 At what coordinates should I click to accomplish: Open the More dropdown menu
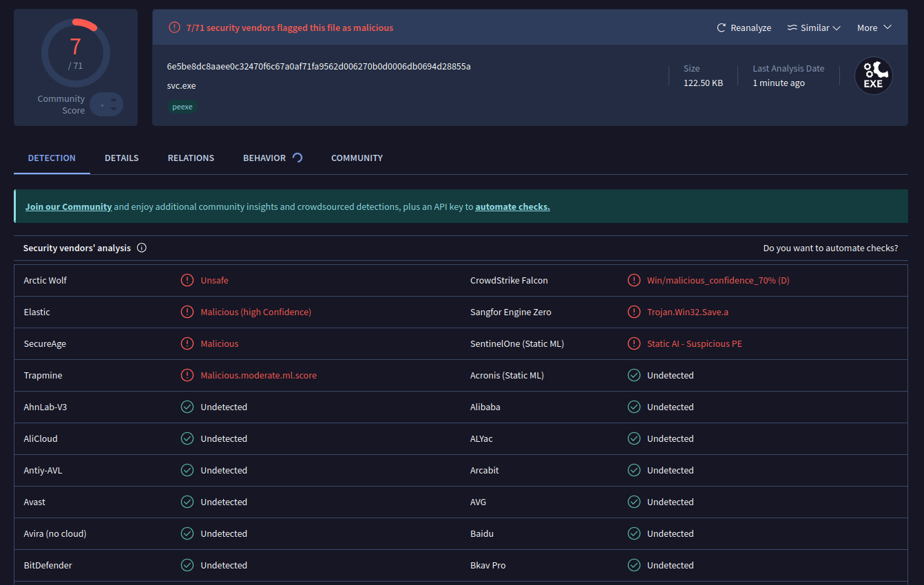coord(874,28)
